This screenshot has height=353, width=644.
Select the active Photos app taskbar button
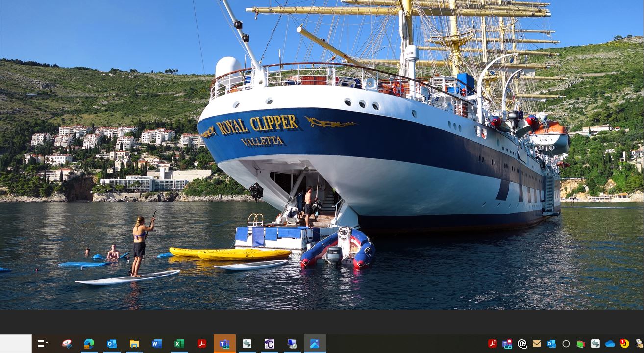point(315,344)
